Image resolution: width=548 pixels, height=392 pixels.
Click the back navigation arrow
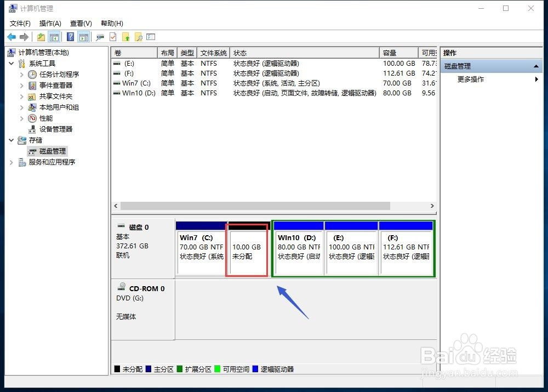point(11,37)
